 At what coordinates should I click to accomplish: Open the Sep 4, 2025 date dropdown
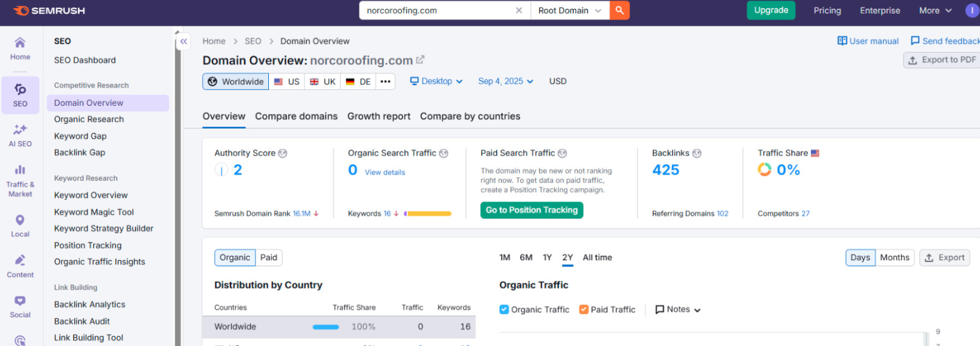[x=506, y=81]
